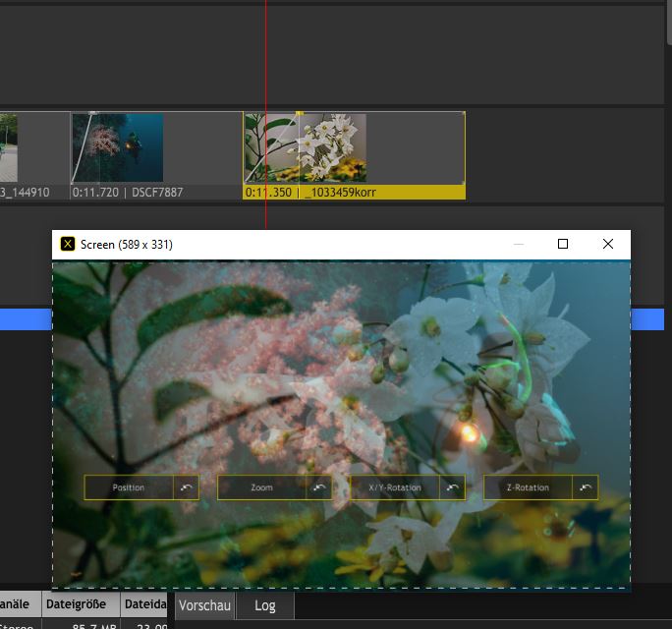Click the Dateidatum column header
672x629 pixels.
[145, 604]
